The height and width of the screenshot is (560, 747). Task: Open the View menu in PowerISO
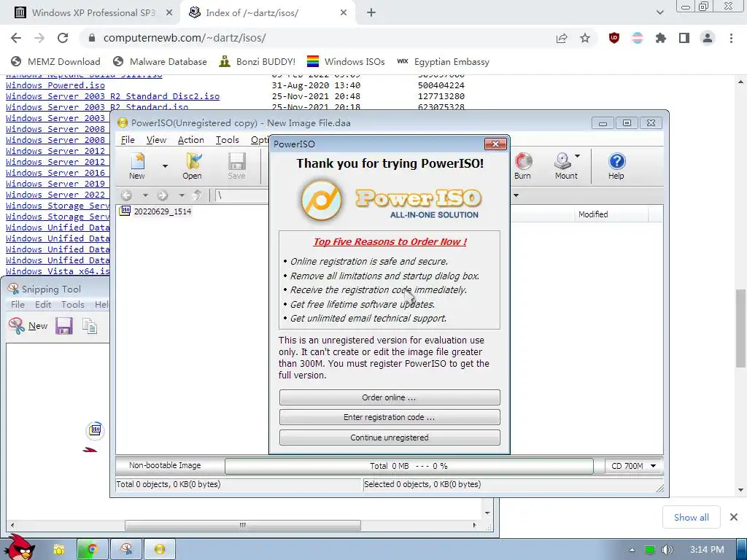(x=156, y=139)
